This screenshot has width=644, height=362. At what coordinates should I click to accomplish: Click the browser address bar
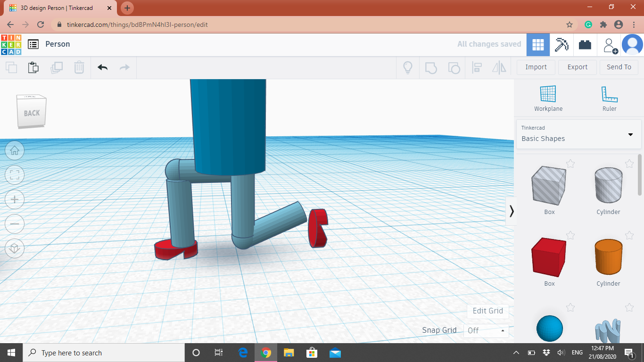pyautogui.click(x=311, y=25)
